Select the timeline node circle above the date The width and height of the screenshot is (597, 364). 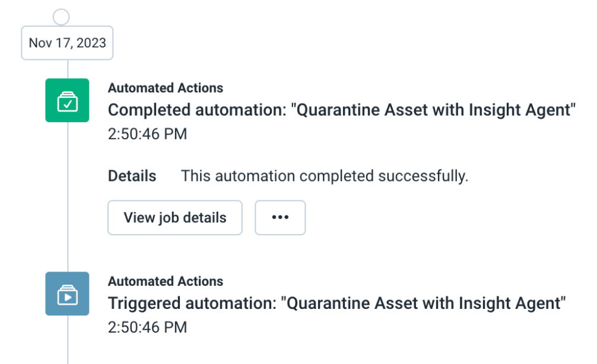(x=60, y=17)
